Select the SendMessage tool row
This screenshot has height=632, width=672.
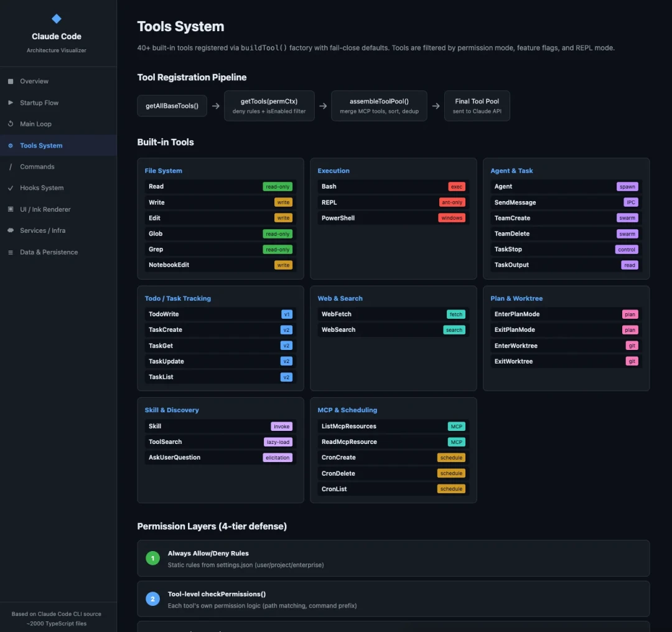pyautogui.click(x=566, y=202)
